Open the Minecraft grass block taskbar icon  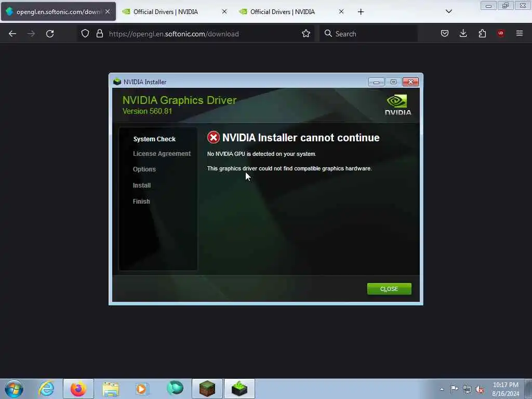pyautogui.click(x=207, y=389)
